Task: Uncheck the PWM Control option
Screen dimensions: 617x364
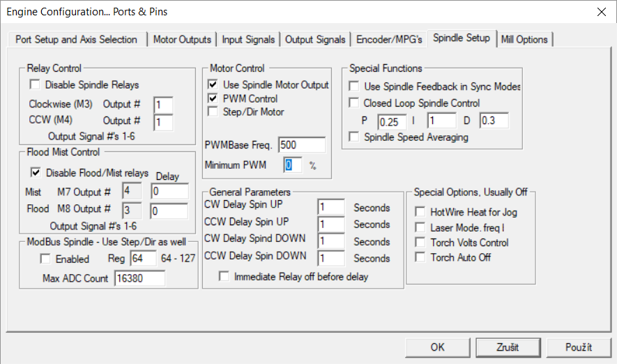Action: [213, 98]
